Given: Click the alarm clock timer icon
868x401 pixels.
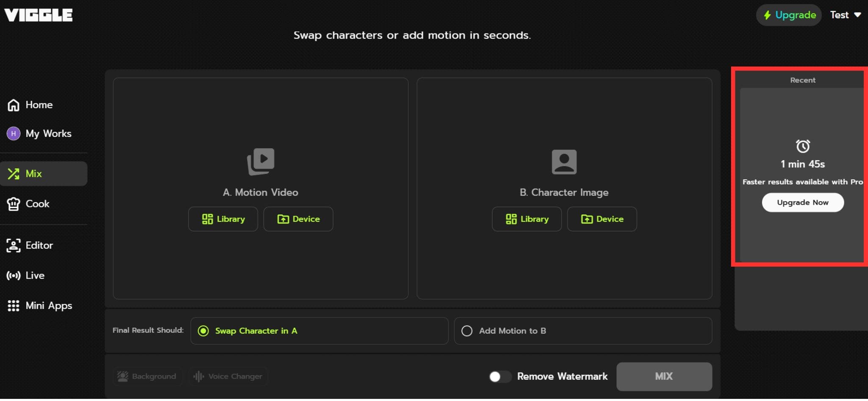Looking at the screenshot, I should point(803,146).
